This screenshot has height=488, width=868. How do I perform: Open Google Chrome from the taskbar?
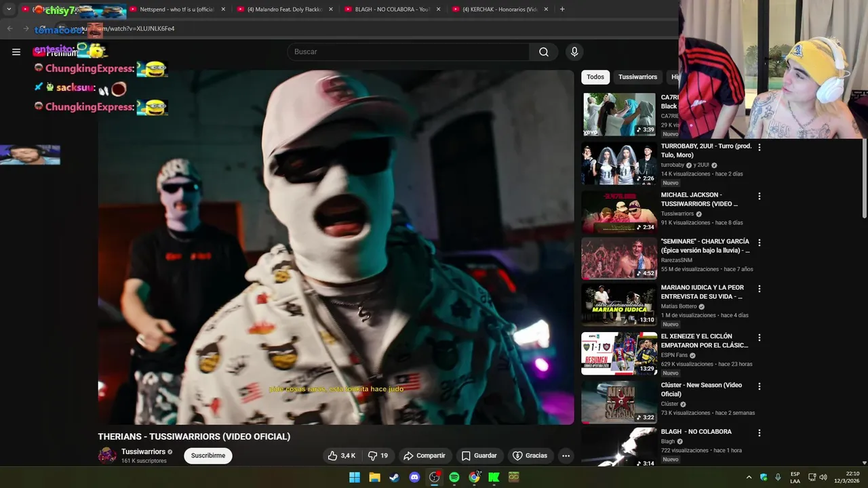coord(474,477)
